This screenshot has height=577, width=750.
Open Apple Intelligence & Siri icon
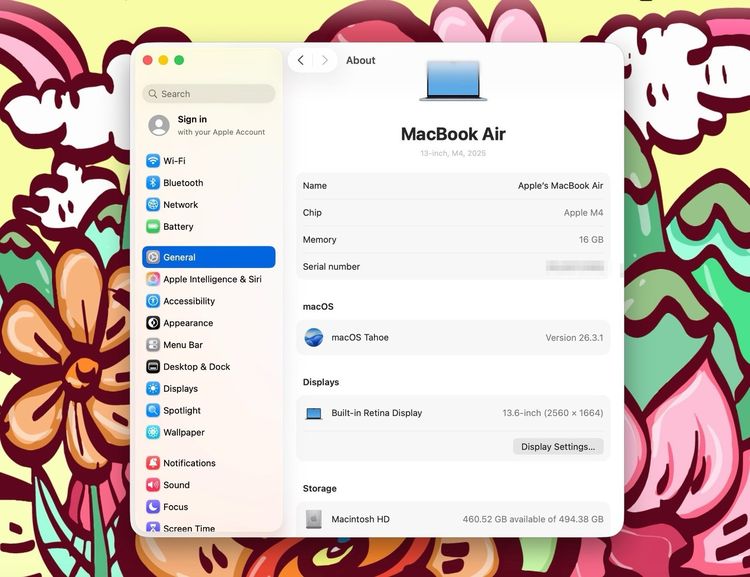(153, 279)
